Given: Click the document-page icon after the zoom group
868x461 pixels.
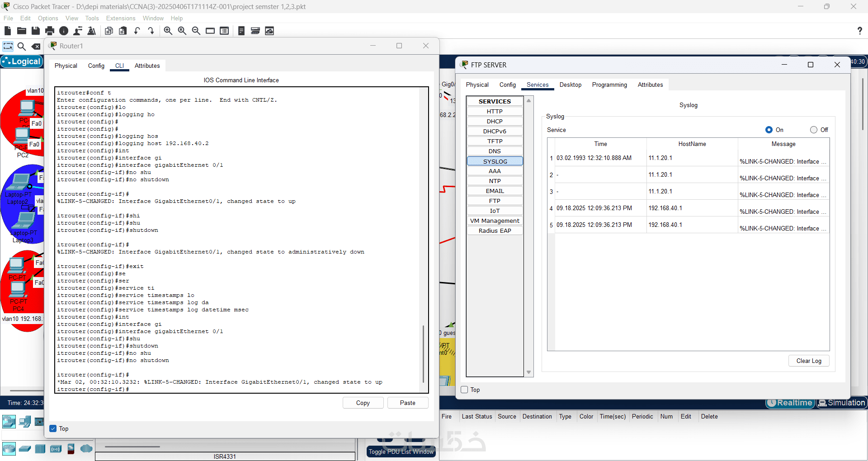Looking at the screenshot, I should (x=241, y=31).
